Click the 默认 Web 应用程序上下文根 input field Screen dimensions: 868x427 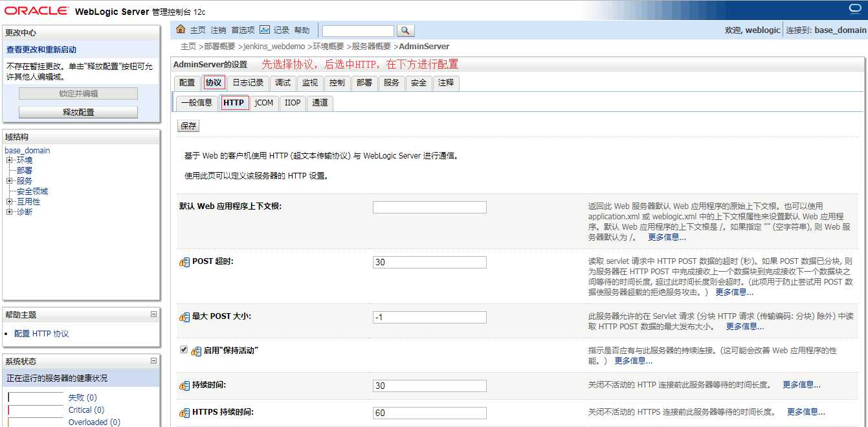430,207
